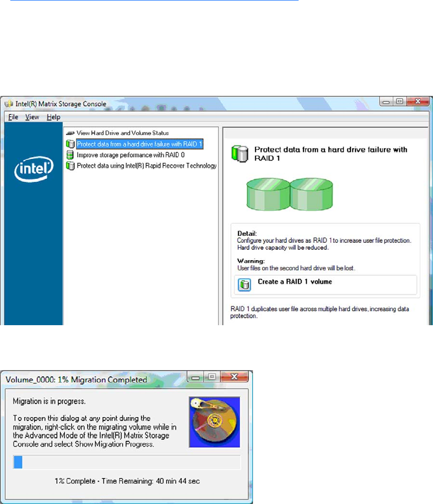
Task: Open the File menu
Action: (13, 117)
